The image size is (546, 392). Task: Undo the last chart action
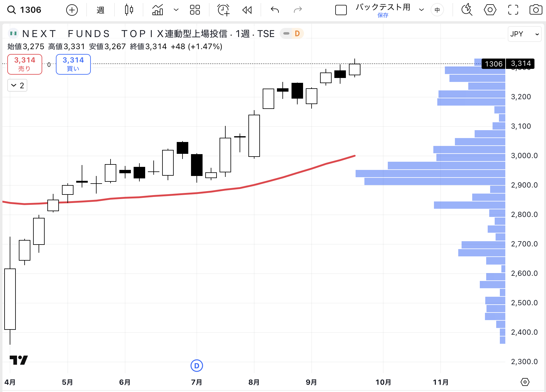(275, 10)
